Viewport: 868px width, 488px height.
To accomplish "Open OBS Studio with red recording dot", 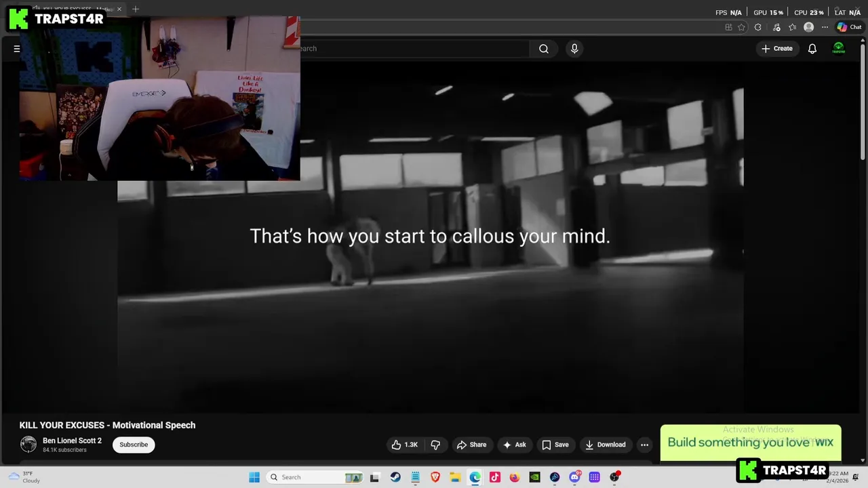I will tap(614, 477).
